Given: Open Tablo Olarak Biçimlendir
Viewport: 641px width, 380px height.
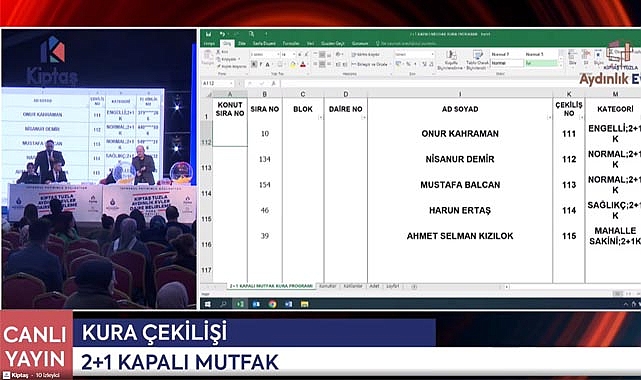Looking at the screenshot, I should tap(477, 60).
